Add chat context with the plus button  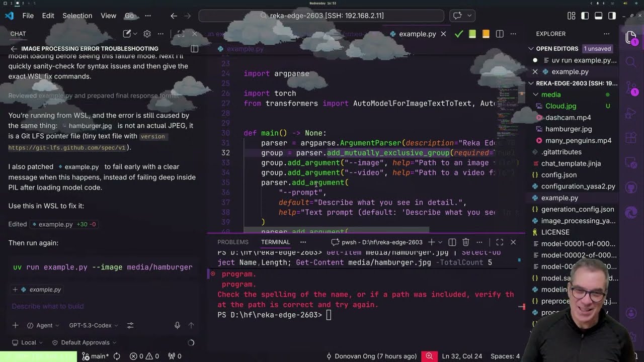pyautogui.click(x=15, y=325)
